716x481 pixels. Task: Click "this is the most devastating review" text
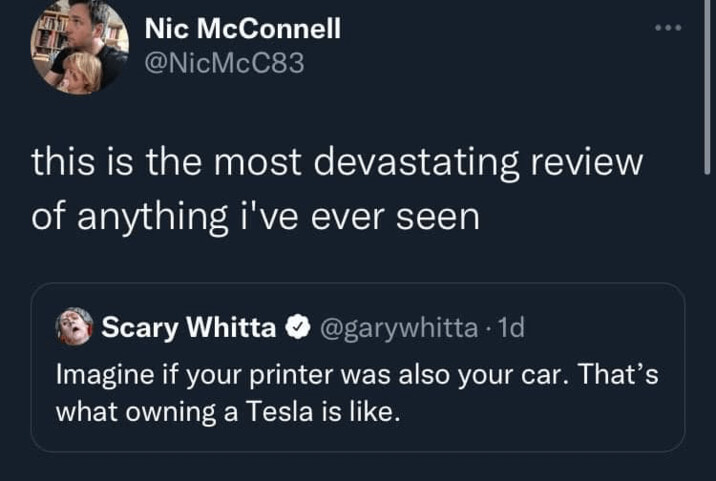click(x=335, y=164)
